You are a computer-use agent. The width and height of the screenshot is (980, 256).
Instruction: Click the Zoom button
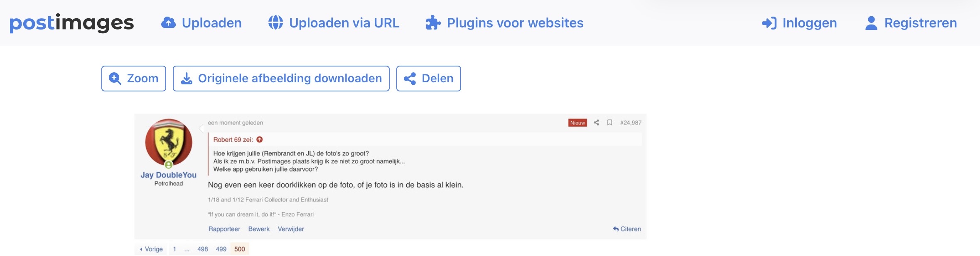point(134,79)
